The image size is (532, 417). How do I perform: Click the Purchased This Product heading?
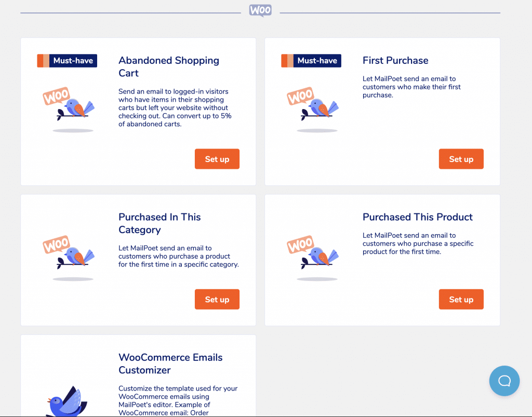coord(418,217)
